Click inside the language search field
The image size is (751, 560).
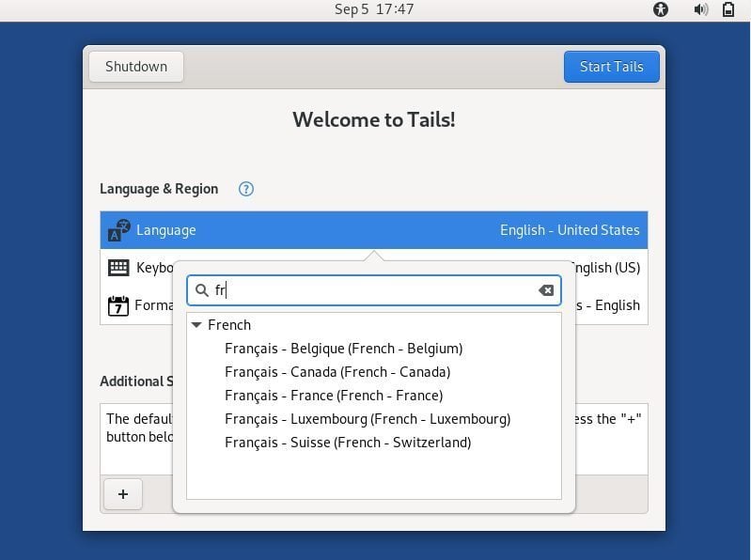point(373,290)
